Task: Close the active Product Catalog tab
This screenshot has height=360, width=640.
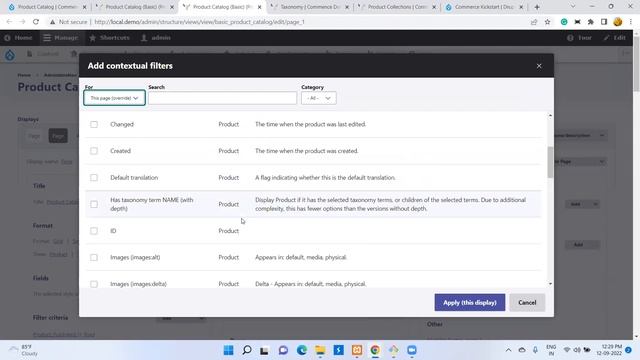Action: point(259,7)
